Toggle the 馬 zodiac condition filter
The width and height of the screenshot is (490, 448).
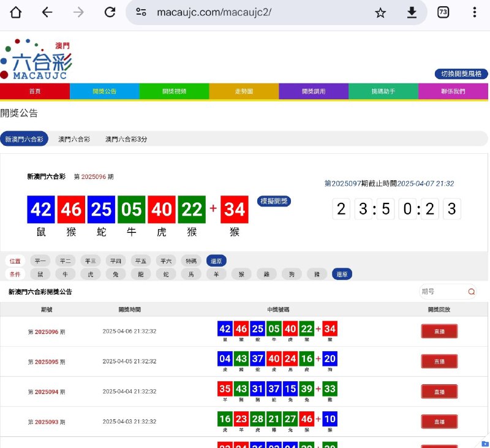191,274
